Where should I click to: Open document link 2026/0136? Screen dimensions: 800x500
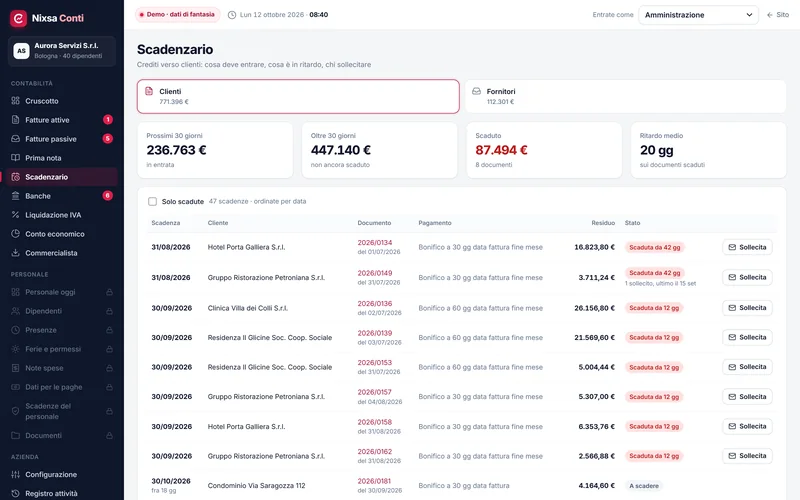click(374, 304)
